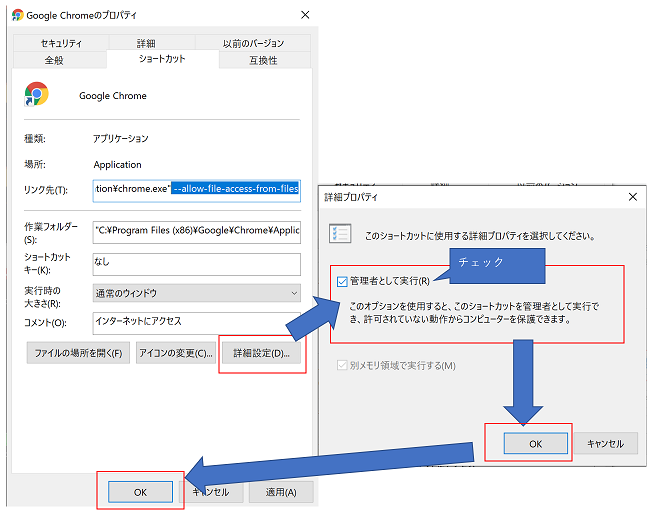
Task: Close the Google Chromeのプロパティ window
Action: click(305, 15)
